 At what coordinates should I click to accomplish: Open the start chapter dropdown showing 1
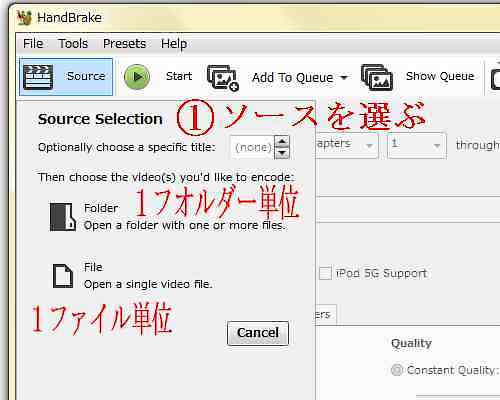417,145
